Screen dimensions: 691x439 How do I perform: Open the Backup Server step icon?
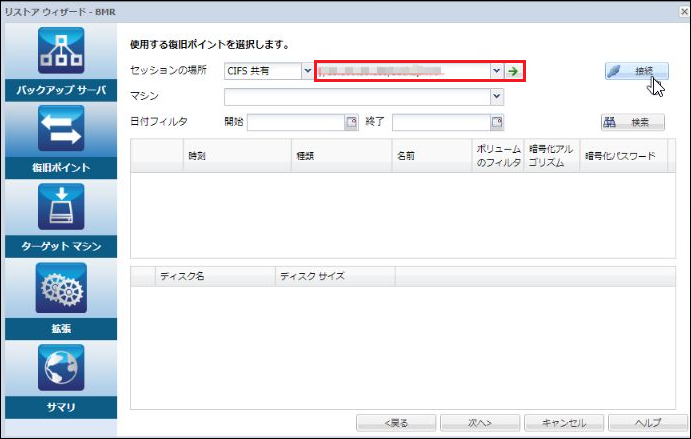tap(61, 51)
